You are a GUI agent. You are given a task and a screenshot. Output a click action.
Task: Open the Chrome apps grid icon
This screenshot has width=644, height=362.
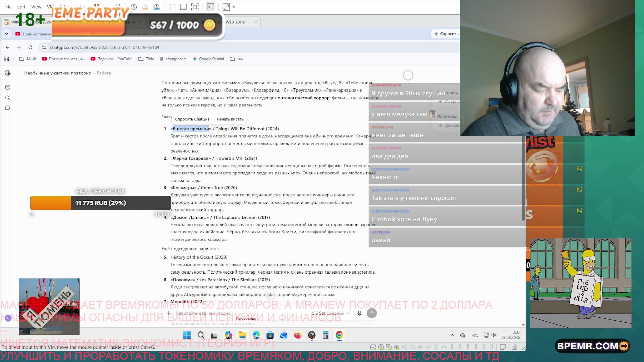coord(7,59)
